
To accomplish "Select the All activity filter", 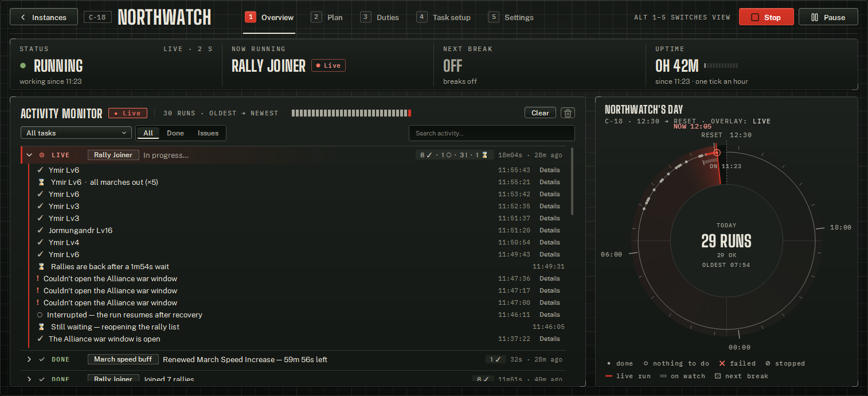I will point(148,133).
